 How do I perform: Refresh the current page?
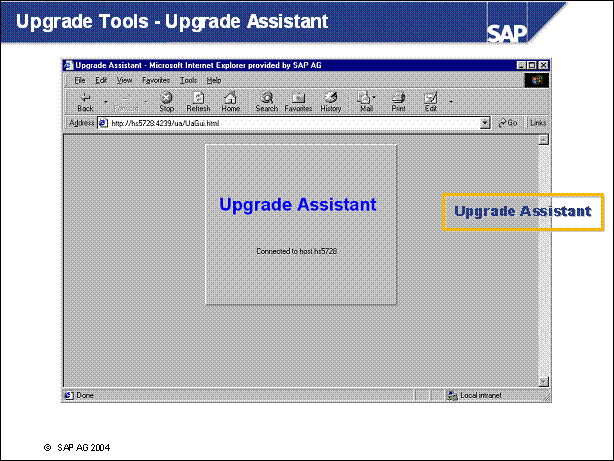198,101
